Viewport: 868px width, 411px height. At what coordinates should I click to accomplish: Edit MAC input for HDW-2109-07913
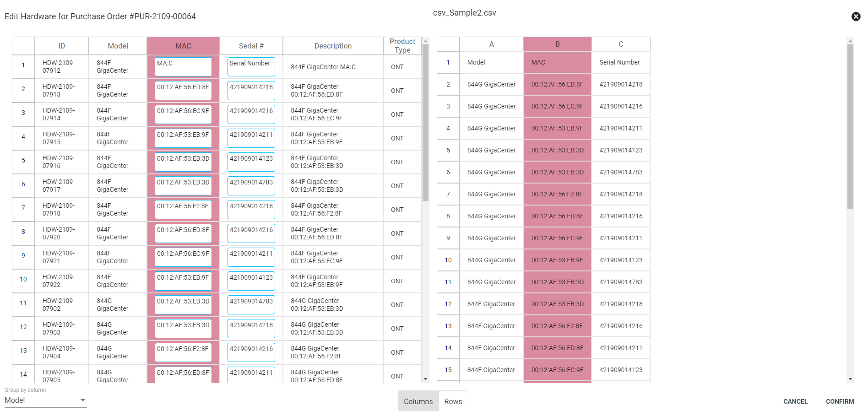click(x=183, y=91)
